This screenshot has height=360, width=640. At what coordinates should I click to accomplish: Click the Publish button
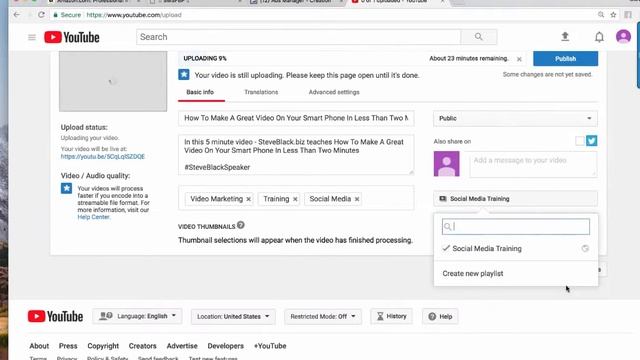565,59
